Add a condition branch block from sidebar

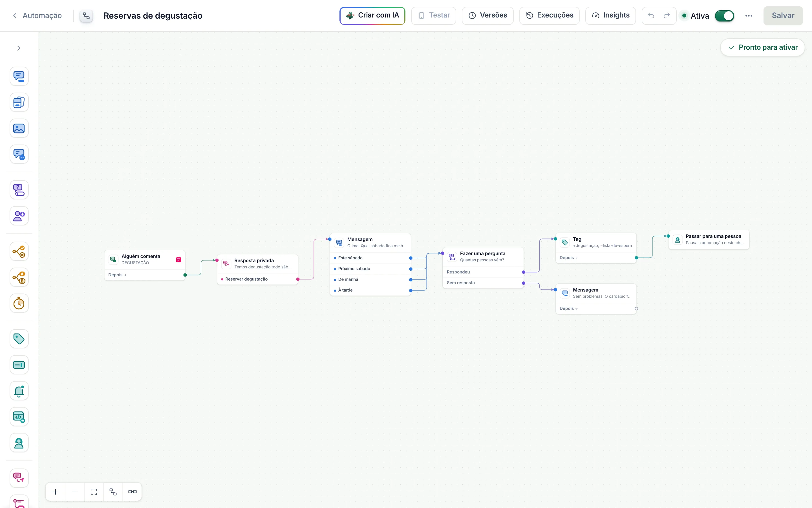(x=19, y=251)
